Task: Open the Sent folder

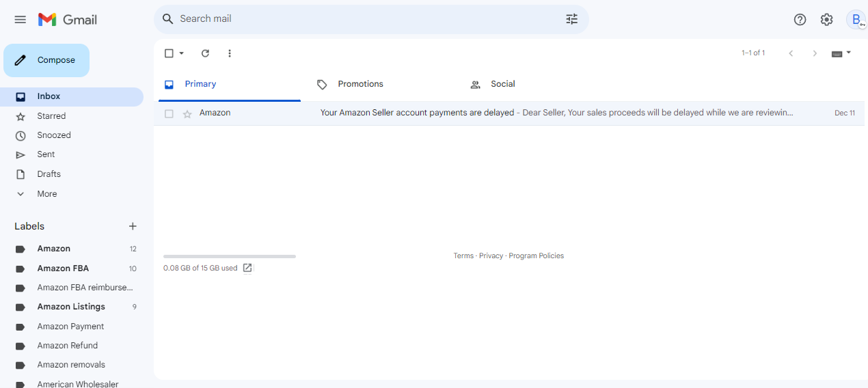Action: (x=72, y=154)
